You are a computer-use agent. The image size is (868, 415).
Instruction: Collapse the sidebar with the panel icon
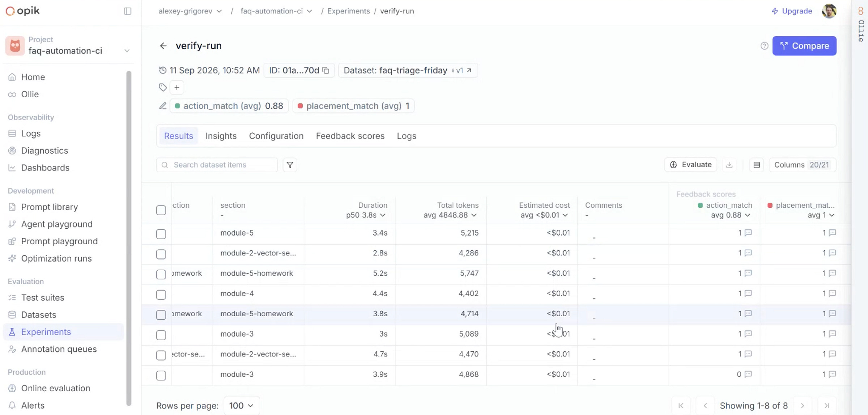point(127,11)
